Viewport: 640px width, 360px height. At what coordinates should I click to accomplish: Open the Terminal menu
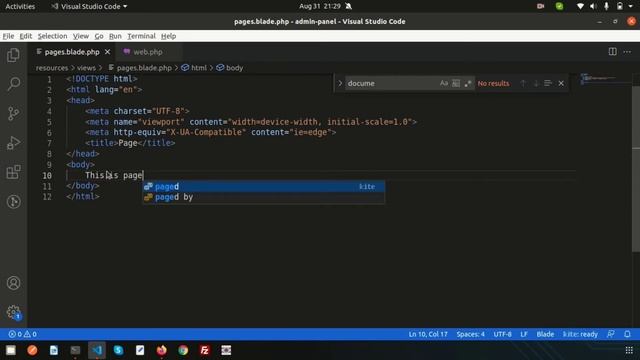click(x=141, y=36)
